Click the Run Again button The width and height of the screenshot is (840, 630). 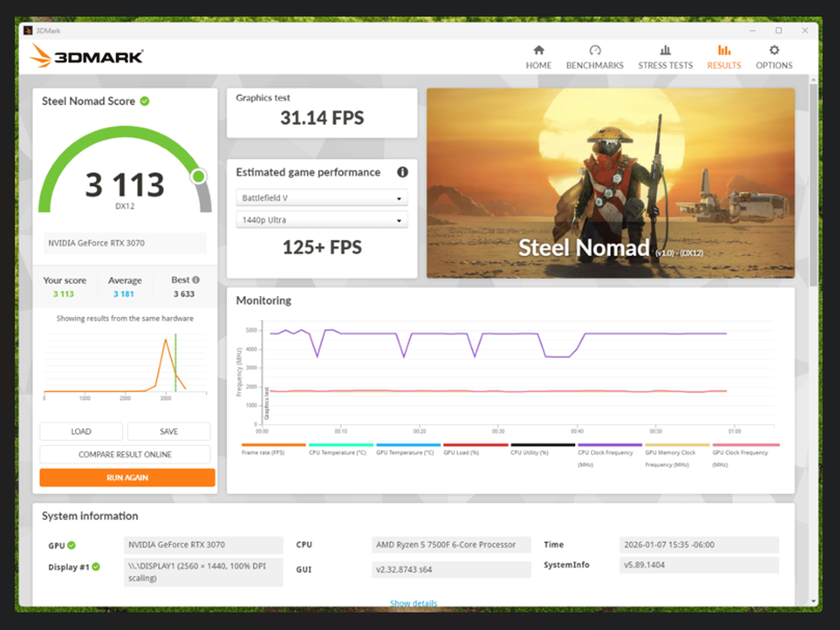click(x=127, y=477)
